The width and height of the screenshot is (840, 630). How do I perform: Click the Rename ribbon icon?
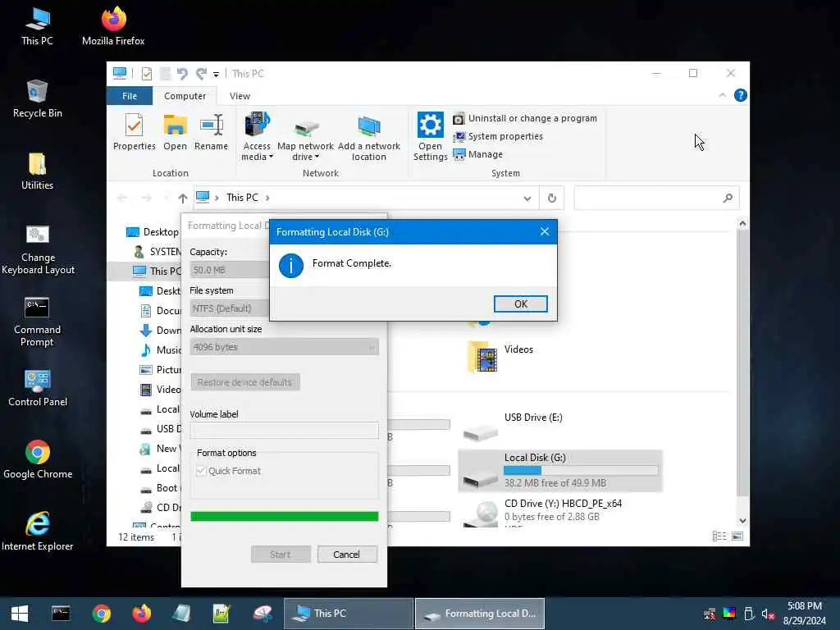211,132
